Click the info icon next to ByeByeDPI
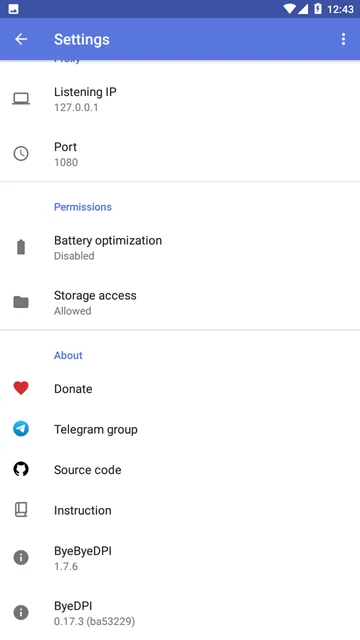The height and width of the screenshot is (640, 360). tap(21, 558)
